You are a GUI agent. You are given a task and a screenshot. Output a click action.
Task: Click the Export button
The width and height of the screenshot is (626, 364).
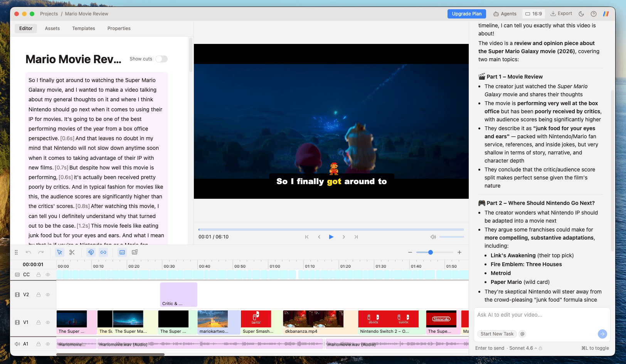coord(561,14)
